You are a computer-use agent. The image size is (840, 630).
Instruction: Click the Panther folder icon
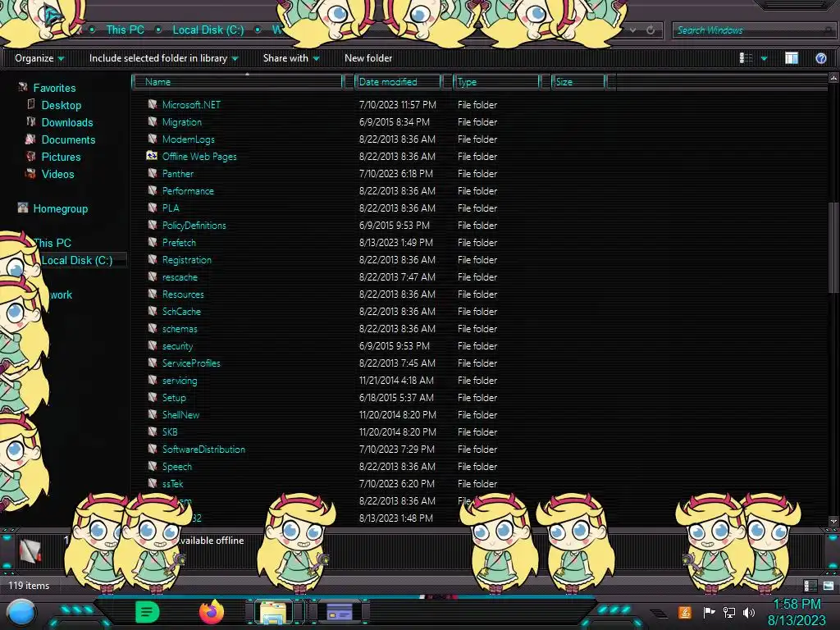point(152,174)
